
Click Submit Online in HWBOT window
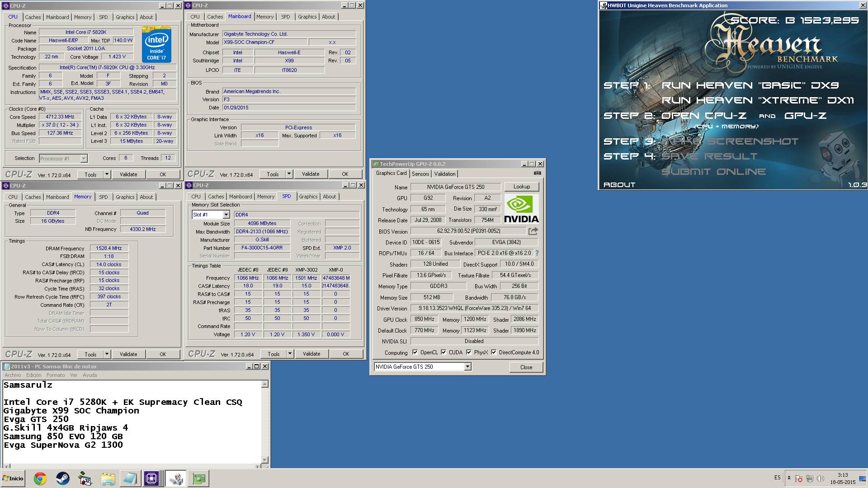[714, 172]
